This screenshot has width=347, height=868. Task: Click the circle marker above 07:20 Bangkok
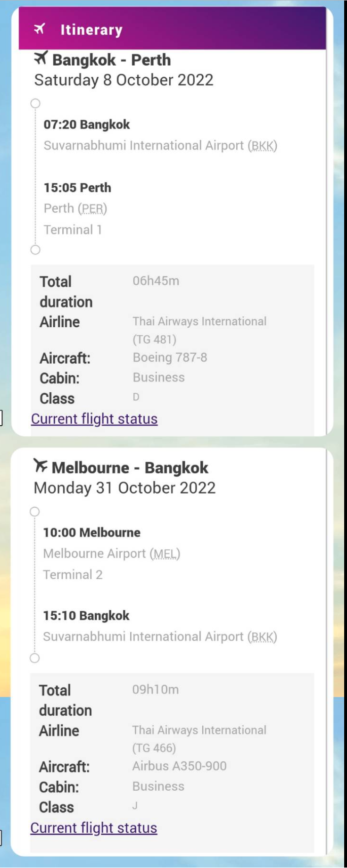click(x=35, y=103)
